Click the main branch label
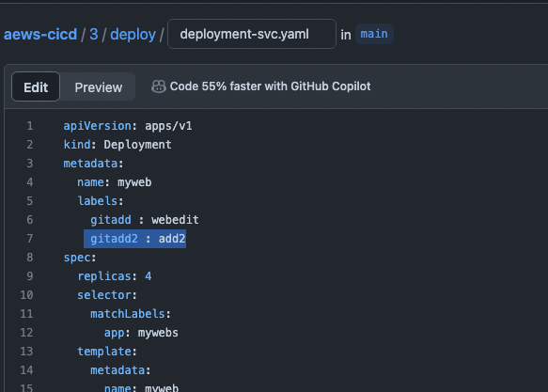 click(374, 34)
